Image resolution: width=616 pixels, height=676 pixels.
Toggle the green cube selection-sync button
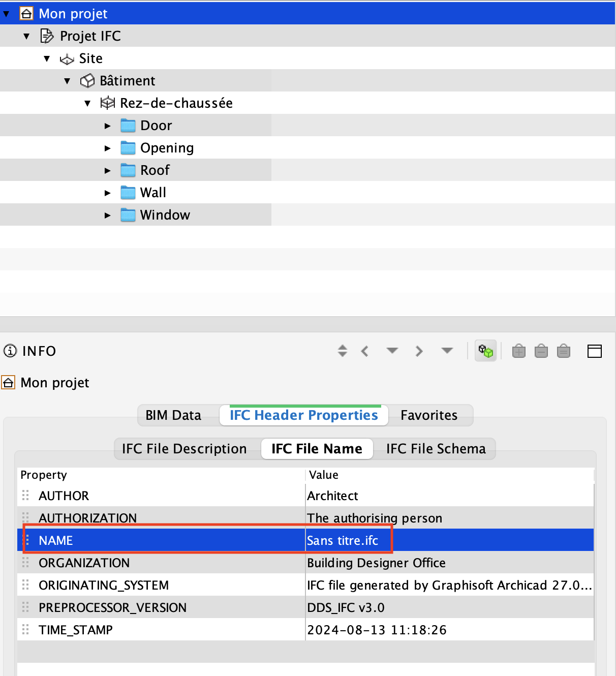pos(486,351)
